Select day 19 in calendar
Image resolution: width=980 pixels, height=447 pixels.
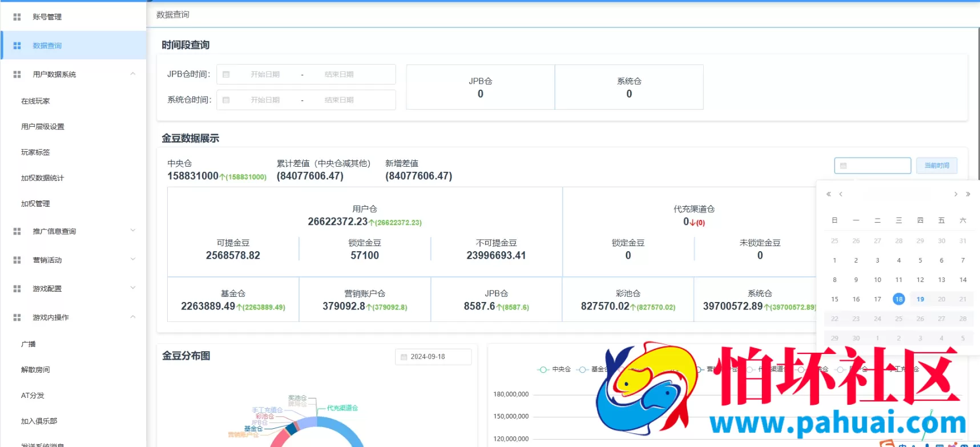click(x=920, y=299)
